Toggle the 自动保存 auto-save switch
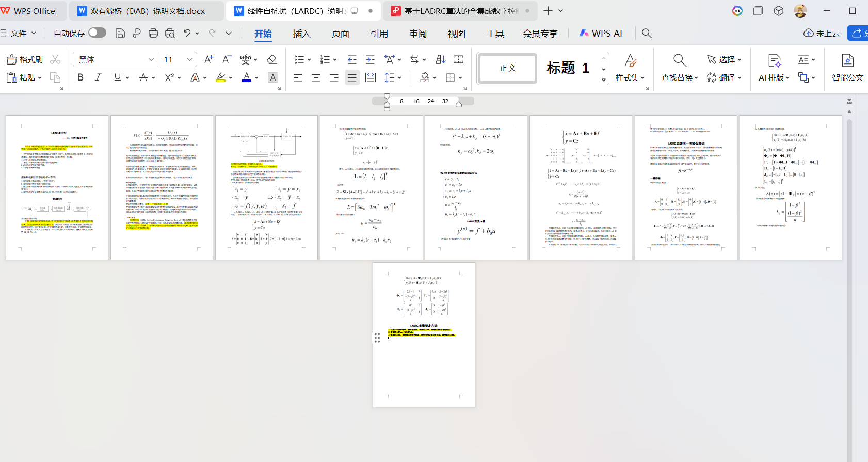 tap(97, 33)
